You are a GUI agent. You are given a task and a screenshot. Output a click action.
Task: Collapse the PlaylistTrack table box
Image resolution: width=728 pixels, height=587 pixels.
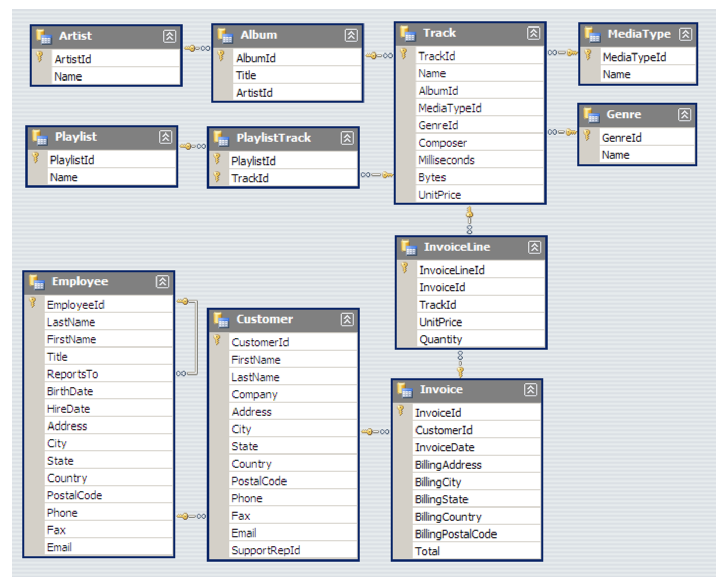click(347, 138)
